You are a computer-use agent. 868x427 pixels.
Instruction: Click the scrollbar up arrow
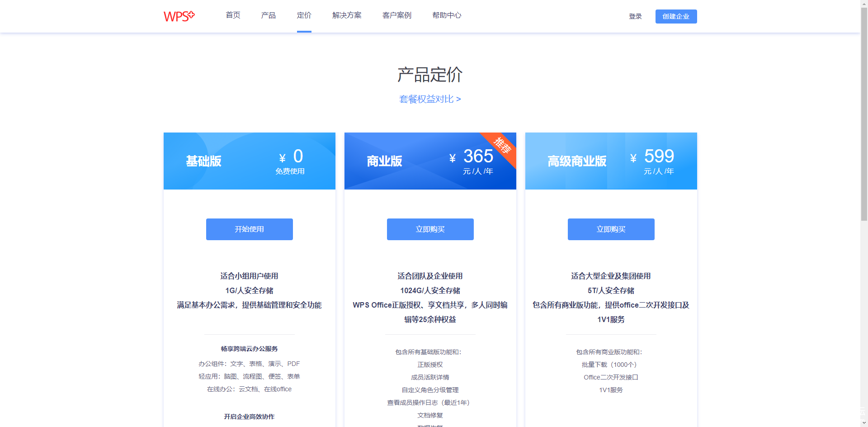[864, 3]
